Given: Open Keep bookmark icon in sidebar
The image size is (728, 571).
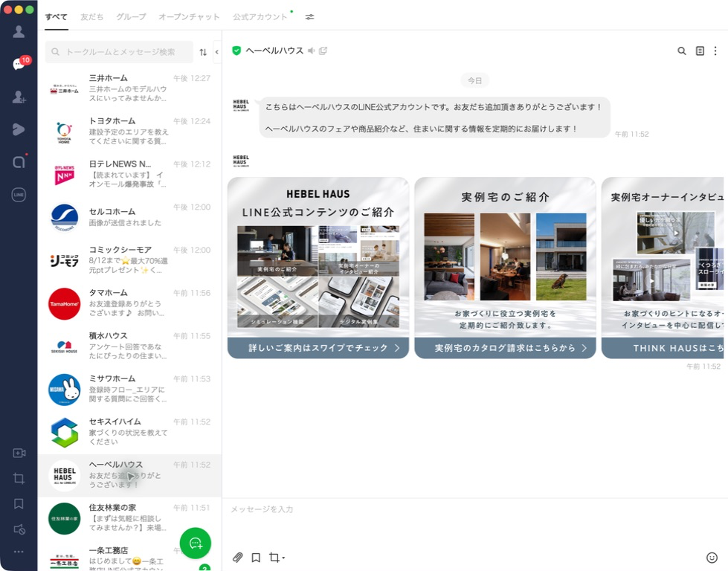Looking at the screenshot, I should point(19,503).
